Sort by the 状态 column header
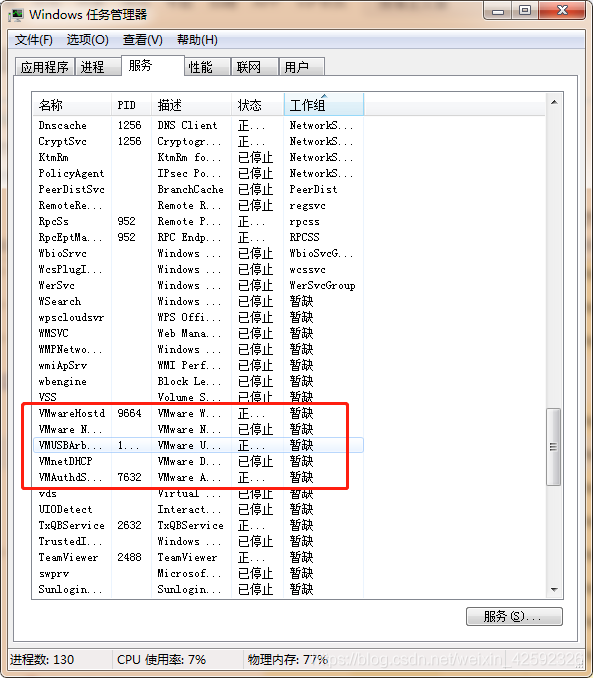Screen dimensions: 593x678 point(258,104)
